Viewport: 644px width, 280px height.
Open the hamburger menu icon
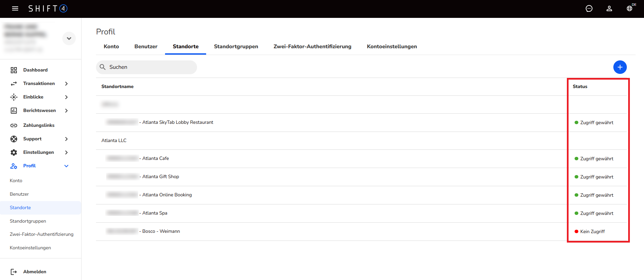click(15, 8)
